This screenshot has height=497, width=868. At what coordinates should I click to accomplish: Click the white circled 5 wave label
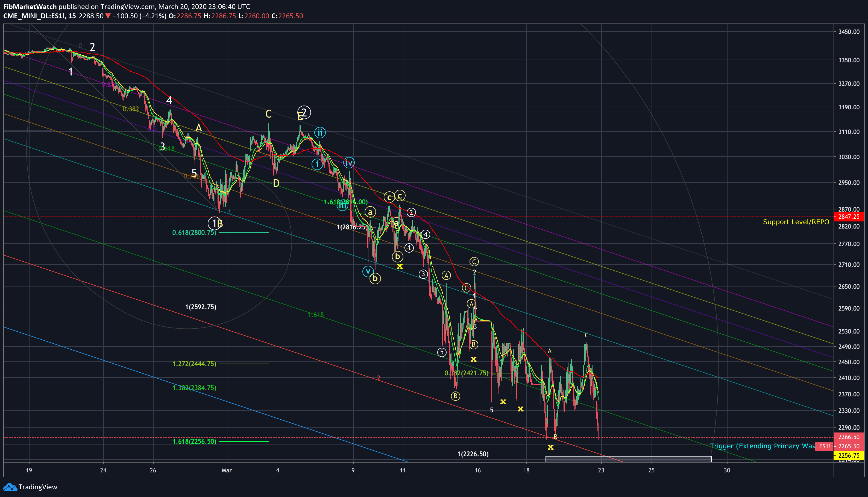coord(442,352)
